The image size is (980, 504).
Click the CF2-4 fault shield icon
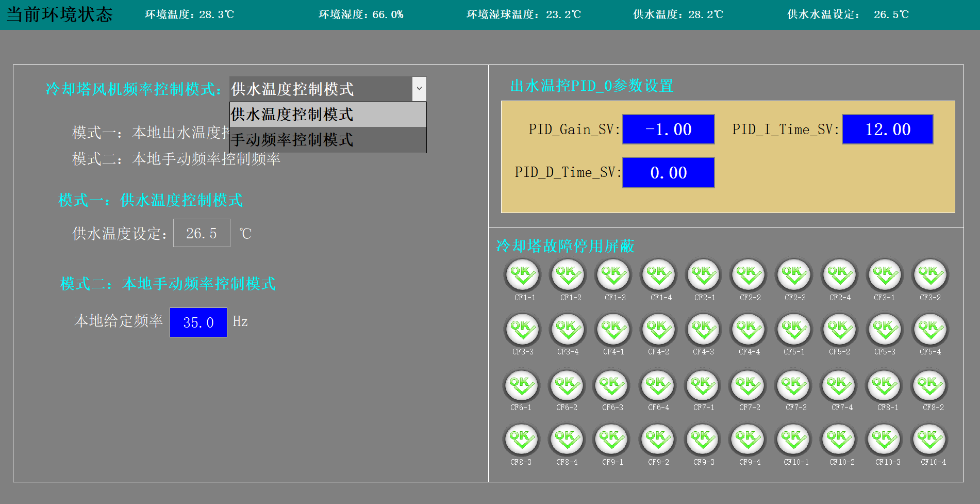[x=840, y=275]
